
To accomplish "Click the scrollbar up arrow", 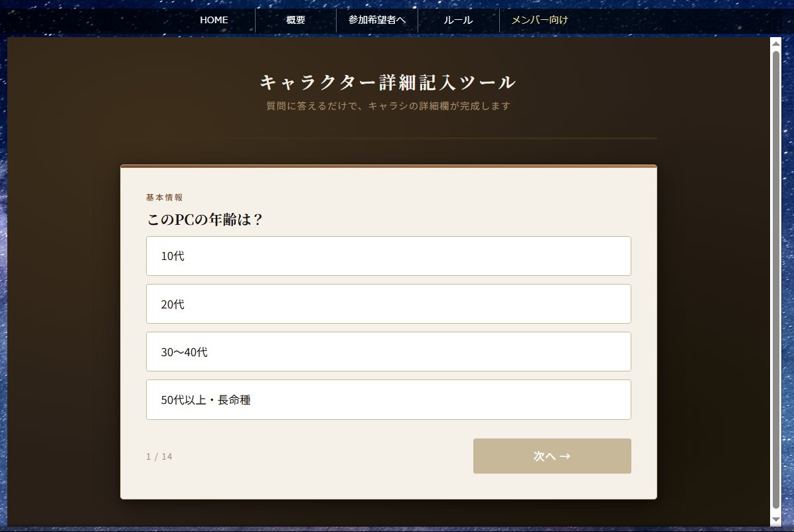I will (x=776, y=44).
